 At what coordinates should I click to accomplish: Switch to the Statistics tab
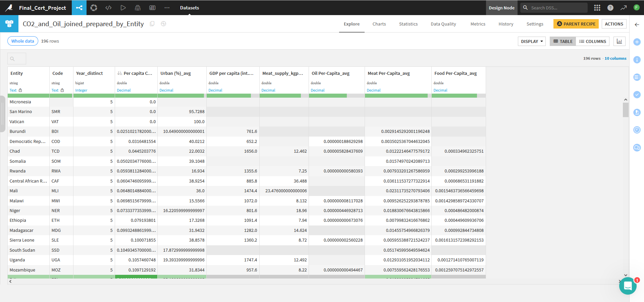(408, 24)
